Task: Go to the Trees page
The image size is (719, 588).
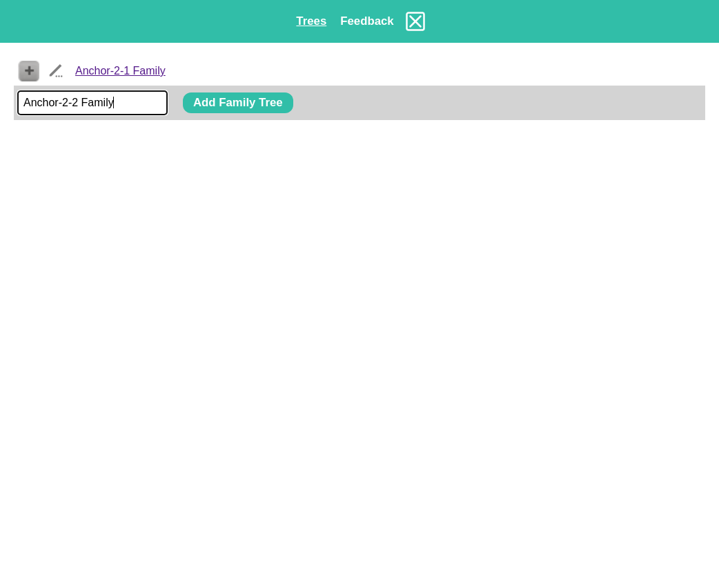Action: point(311,21)
